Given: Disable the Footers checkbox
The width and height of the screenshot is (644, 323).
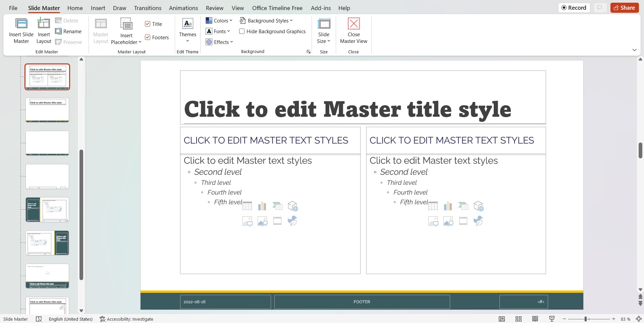Looking at the screenshot, I should coord(148,37).
